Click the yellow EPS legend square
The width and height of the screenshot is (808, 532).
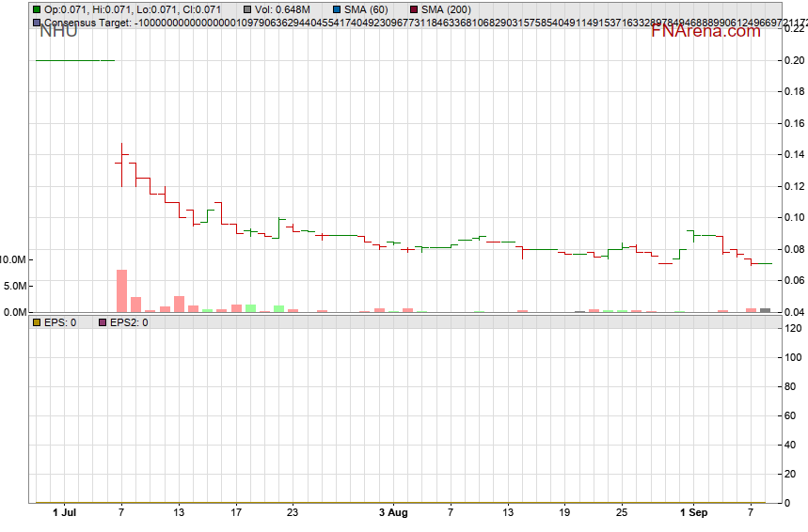point(37,323)
